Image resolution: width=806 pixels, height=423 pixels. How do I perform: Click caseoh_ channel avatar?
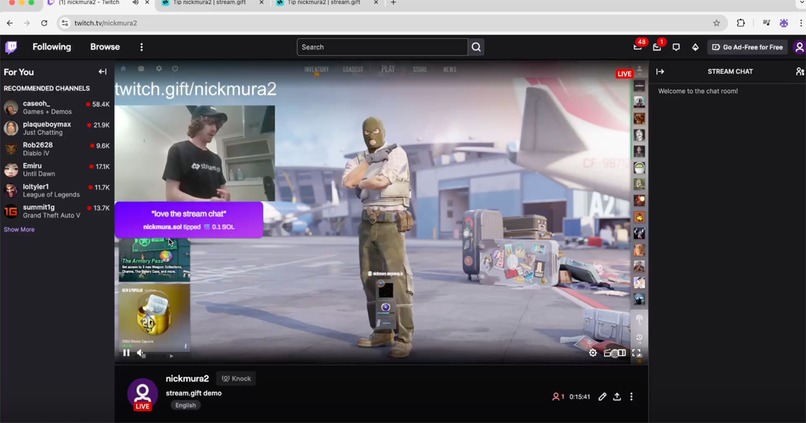click(x=11, y=107)
